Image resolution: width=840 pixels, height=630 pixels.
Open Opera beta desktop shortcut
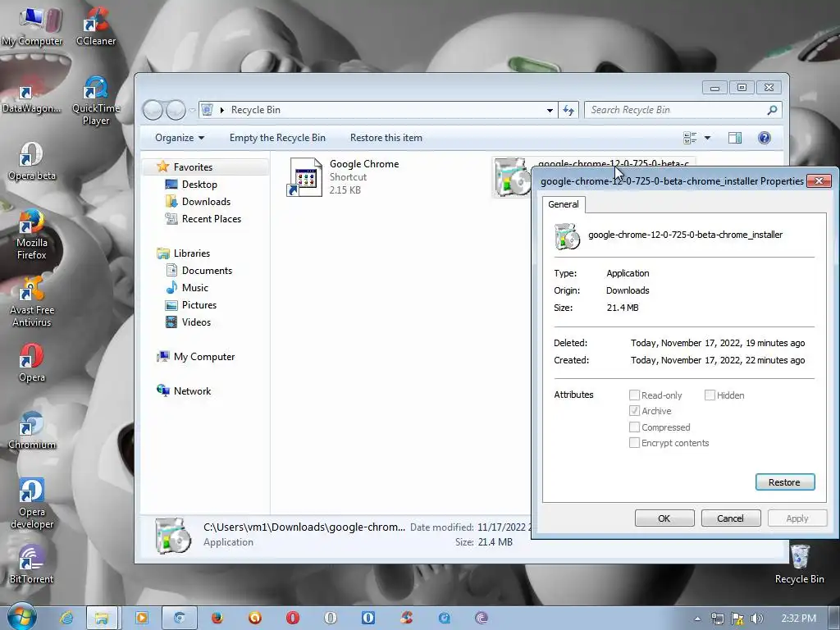(x=32, y=162)
